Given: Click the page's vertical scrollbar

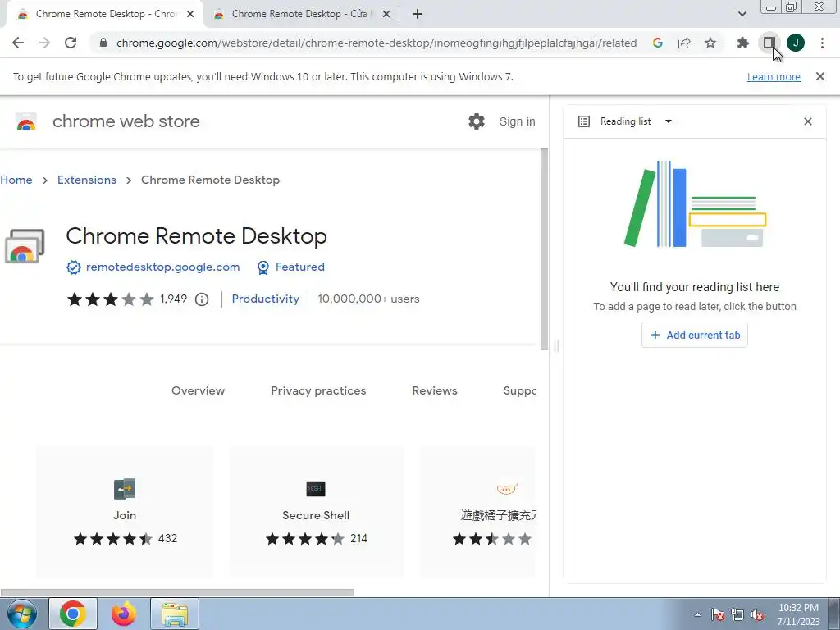Looking at the screenshot, I should tap(544, 249).
